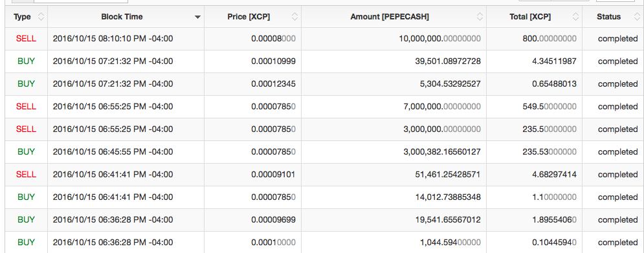Select amount 1,044.59400000
Screen dimensions: 644x253
(450, 242)
